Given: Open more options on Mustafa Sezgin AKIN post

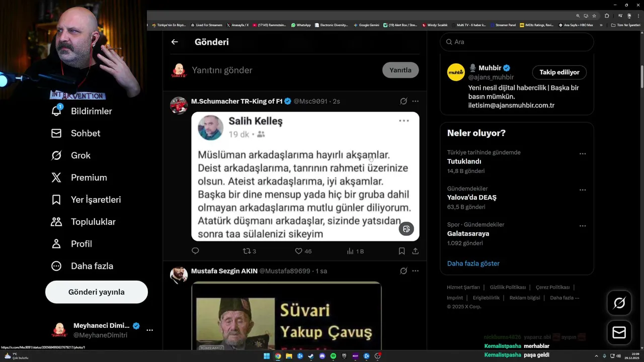Looking at the screenshot, I should 415,271.
